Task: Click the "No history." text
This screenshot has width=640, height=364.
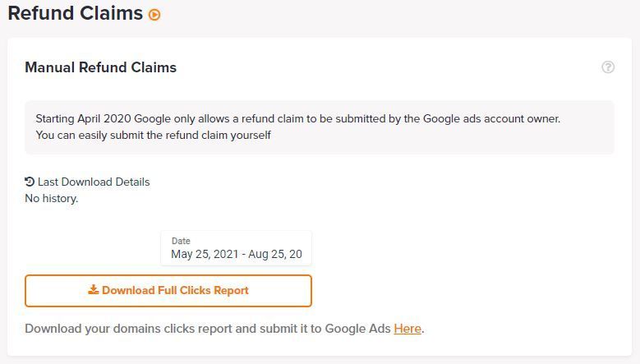Action: tap(52, 198)
